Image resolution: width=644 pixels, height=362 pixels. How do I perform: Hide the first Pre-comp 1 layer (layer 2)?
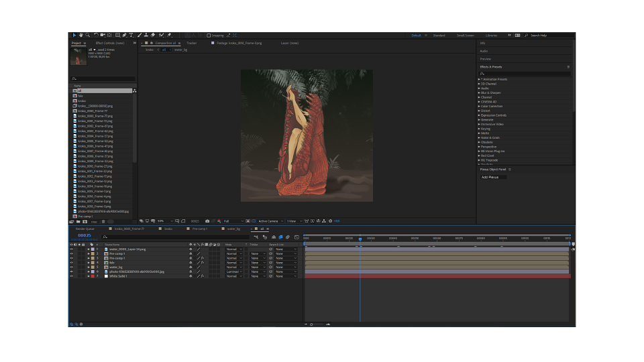click(x=72, y=253)
